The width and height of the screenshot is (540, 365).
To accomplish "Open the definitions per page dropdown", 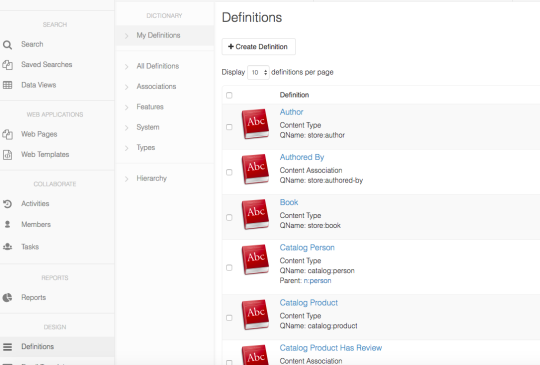I will tap(258, 72).
